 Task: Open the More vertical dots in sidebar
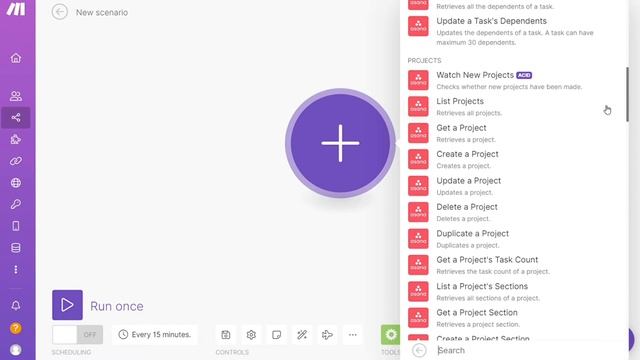point(16,270)
